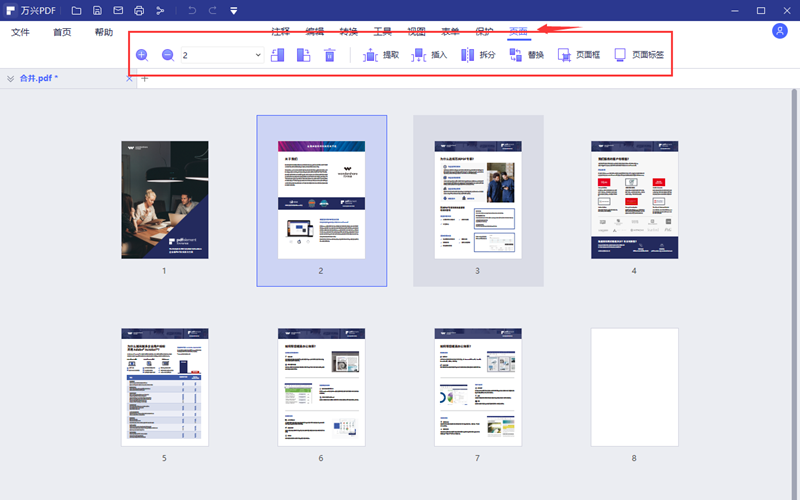Click the save icon in title bar
Viewport: 800px width, 500px height.
tap(97, 11)
